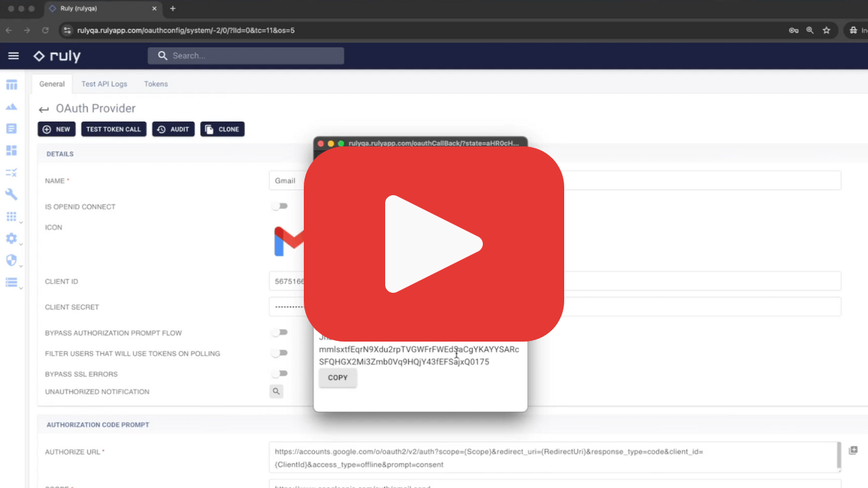Go back using OAuth Provider arrow

pos(44,109)
